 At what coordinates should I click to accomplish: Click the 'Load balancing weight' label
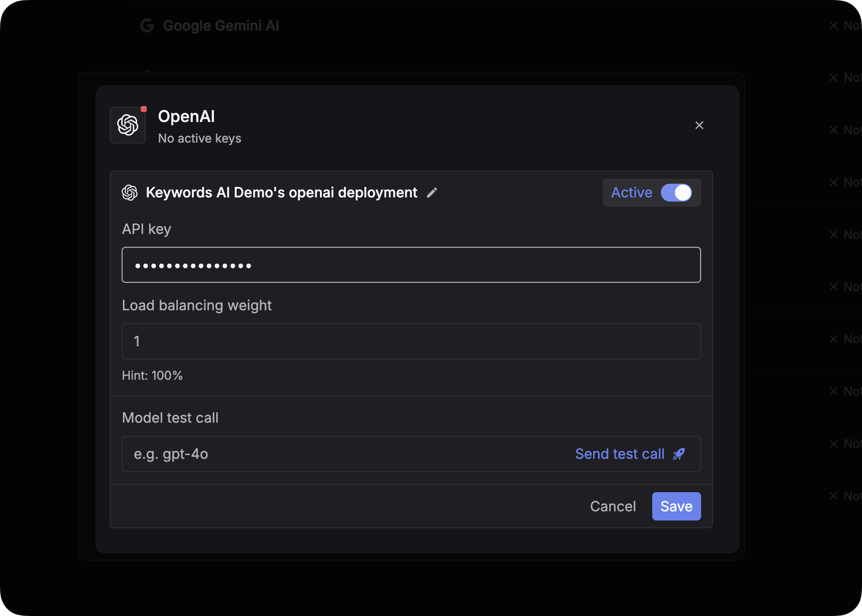coord(197,305)
